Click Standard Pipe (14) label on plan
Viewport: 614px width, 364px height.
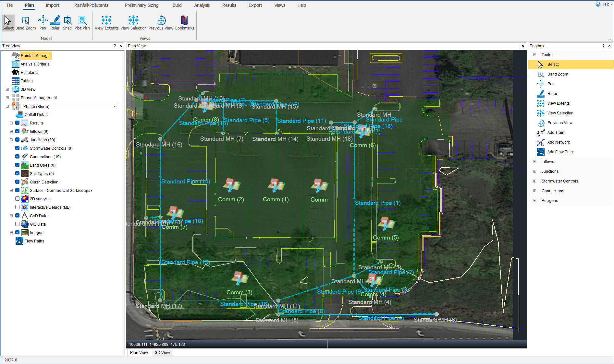(x=186, y=182)
